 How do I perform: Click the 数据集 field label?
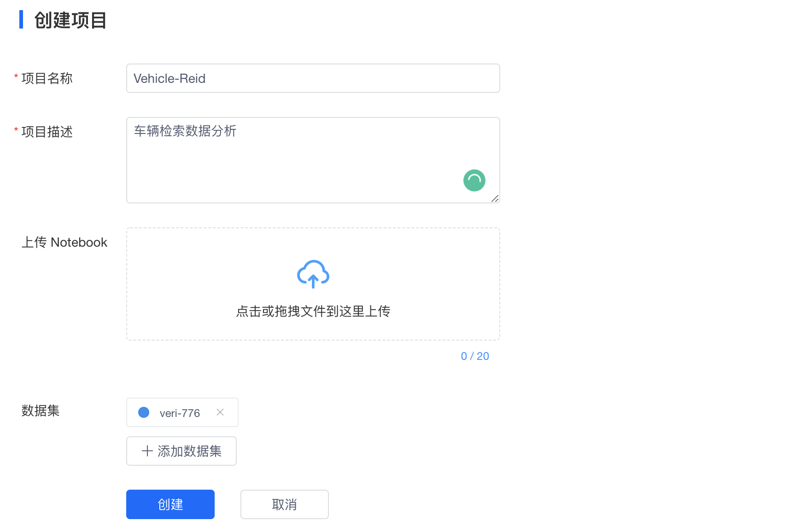(x=41, y=411)
